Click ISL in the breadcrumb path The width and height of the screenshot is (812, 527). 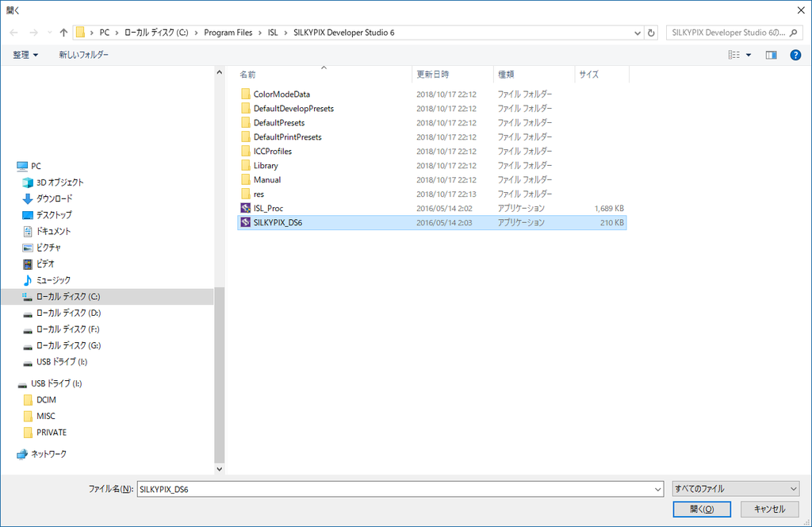point(273,33)
